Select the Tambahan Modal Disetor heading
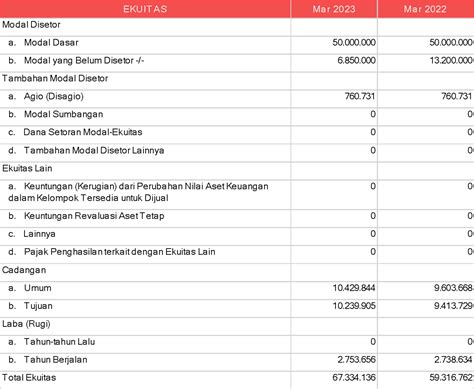474x389 pixels. 55,79
